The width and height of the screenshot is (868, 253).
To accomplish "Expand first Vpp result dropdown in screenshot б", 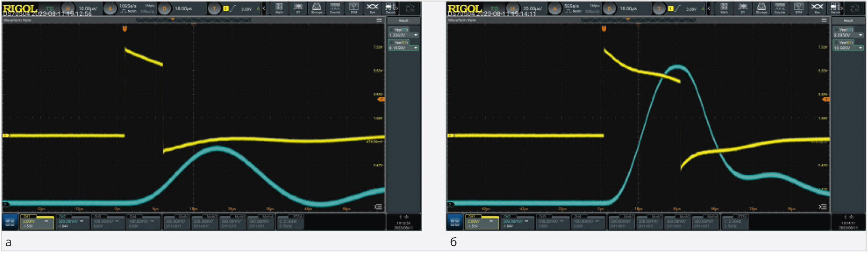I will tap(860, 35).
